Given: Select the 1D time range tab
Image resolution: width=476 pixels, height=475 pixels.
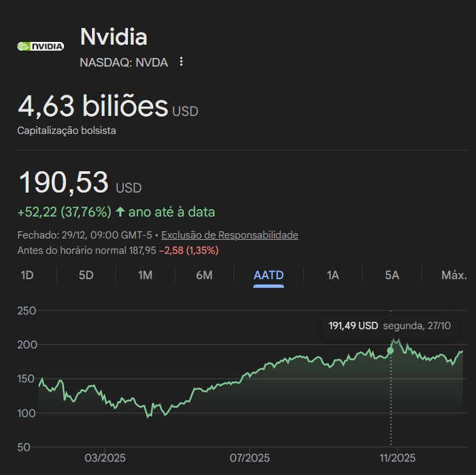Looking at the screenshot, I should tap(27, 275).
